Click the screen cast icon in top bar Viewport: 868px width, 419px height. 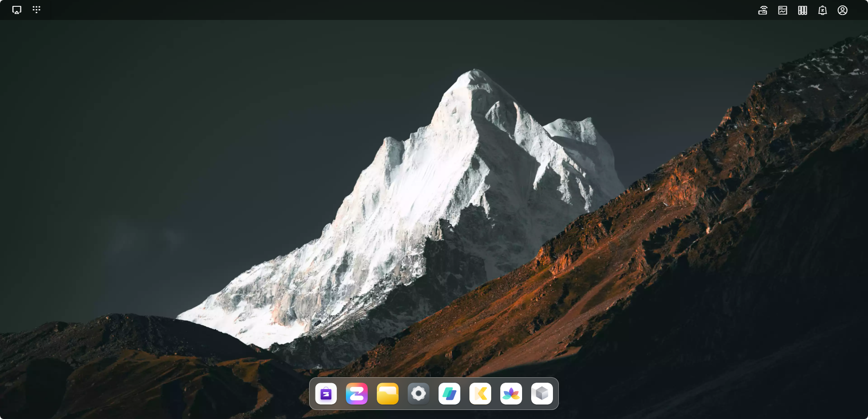pos(17,10)
